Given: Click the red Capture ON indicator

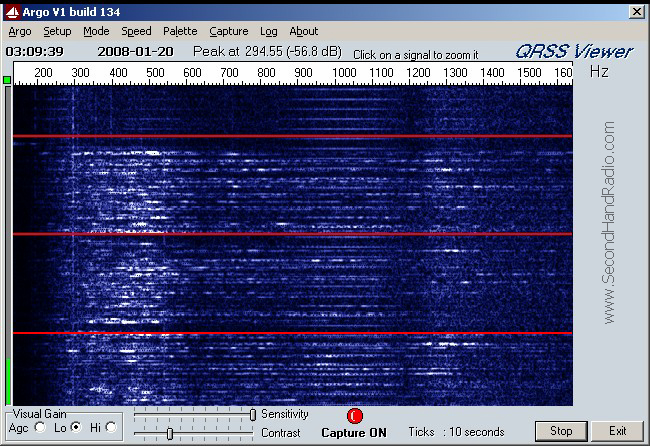Looking at the screenshot, I should [x=355, y=416].
